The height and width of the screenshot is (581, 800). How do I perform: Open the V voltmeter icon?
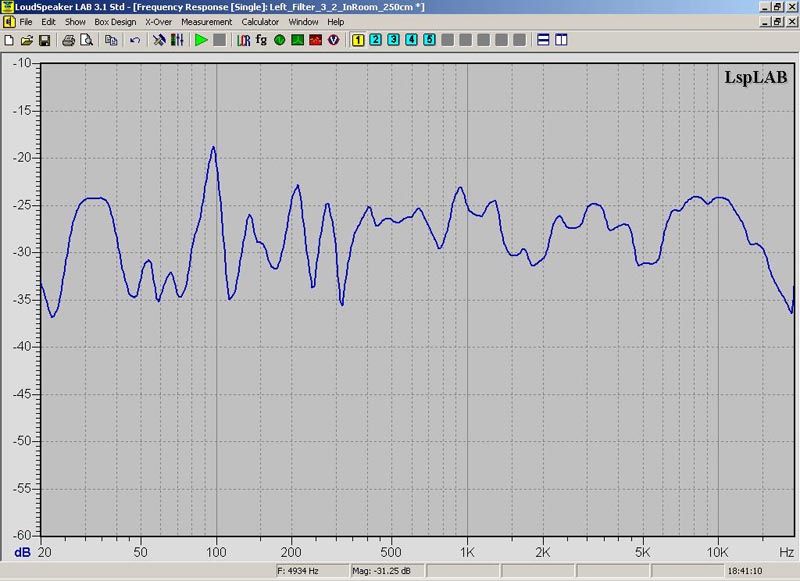pyautogui.click(x=334, y=40)
